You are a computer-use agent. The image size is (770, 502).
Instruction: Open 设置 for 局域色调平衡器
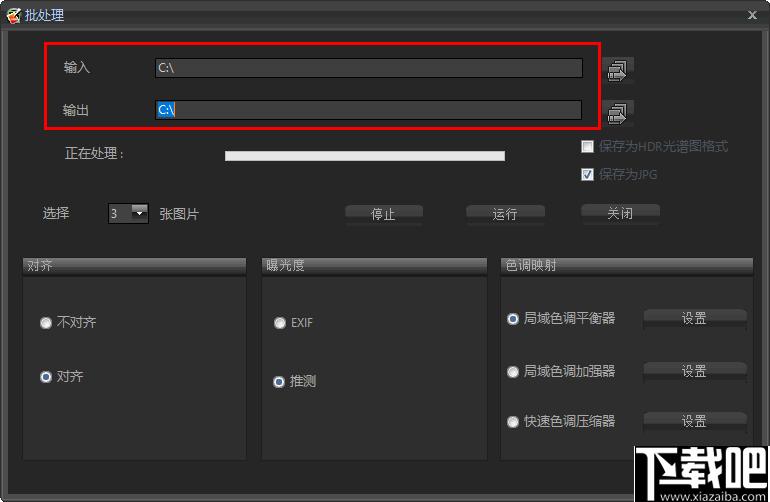tap(695, 318)
